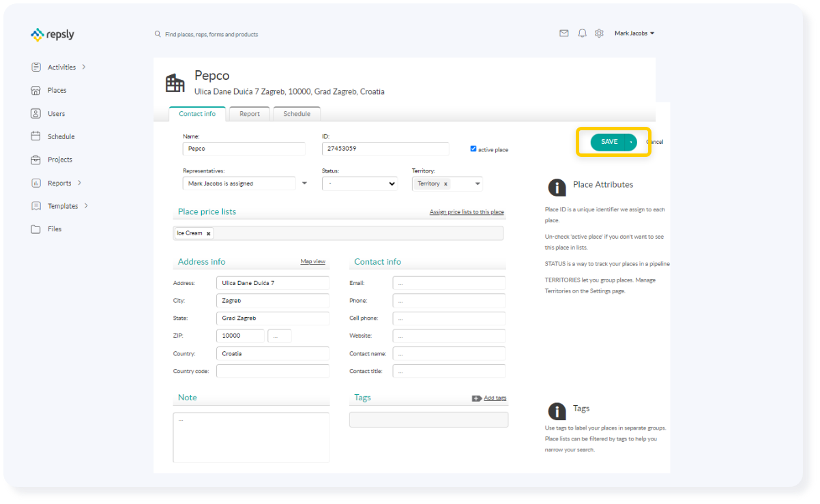
Task: Open the Save button dropdown arrow
Action: tap(631, 142)
